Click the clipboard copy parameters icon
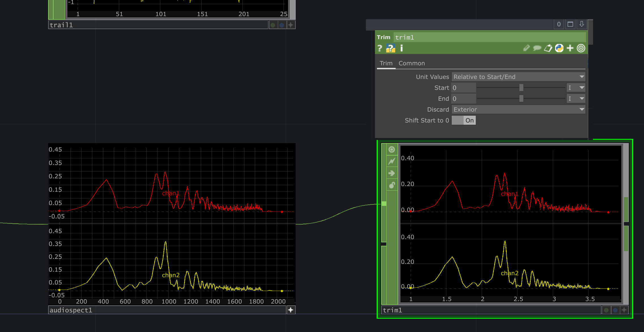Screen dimensions: 644x332 pyautogui.click(x=548, y=48)
